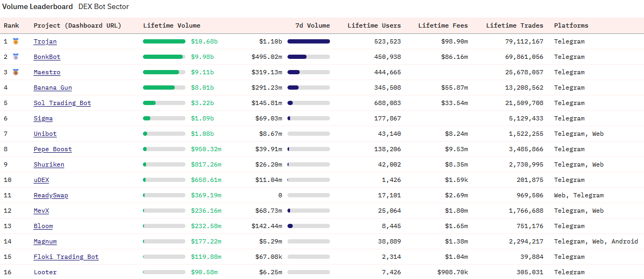Sort by the Lifetime Users column header
This screenshot has width=644, height=279.
374,25
